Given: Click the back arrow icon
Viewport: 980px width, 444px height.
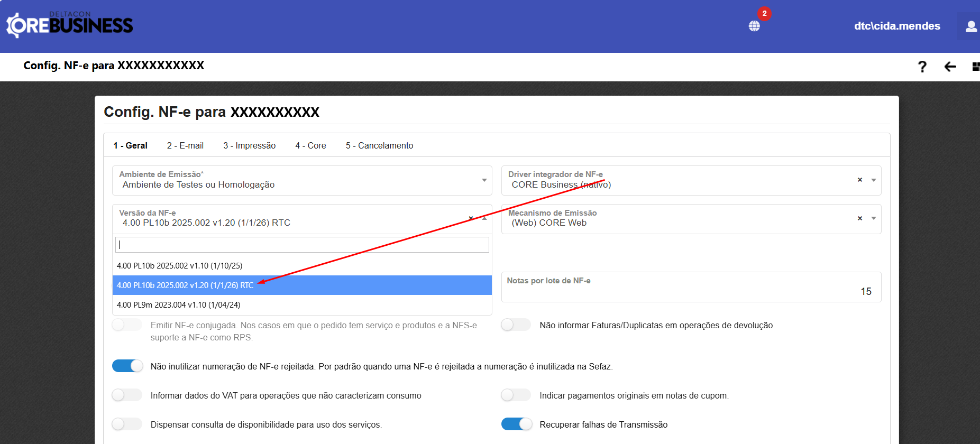Looking at the screenshot, I should [x=950, y=67].
